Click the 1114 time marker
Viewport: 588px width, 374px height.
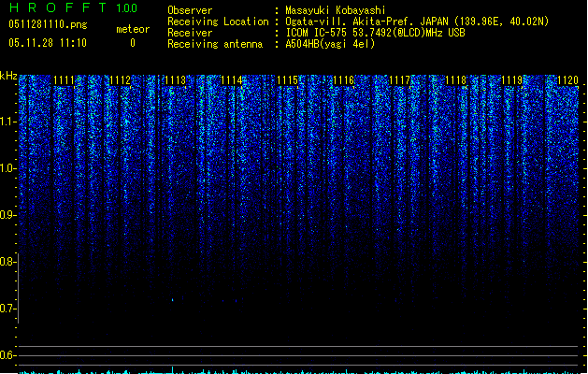pos(232,80)
